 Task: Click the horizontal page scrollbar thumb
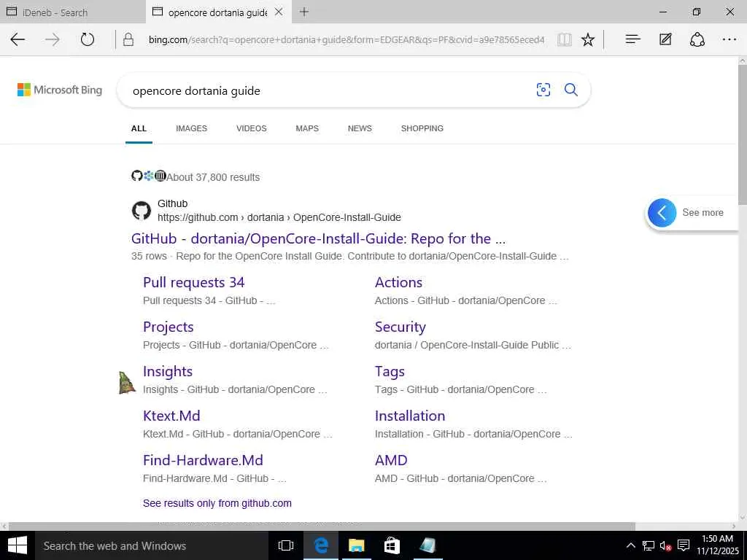322,526
